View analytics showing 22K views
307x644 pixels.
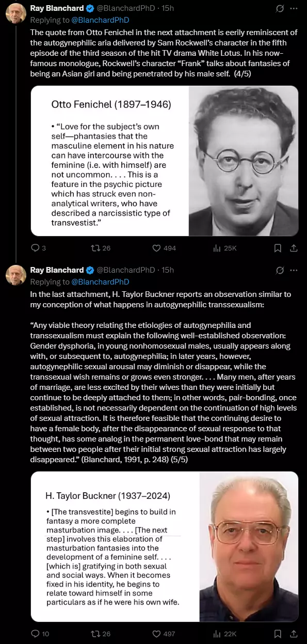[224, 634]
